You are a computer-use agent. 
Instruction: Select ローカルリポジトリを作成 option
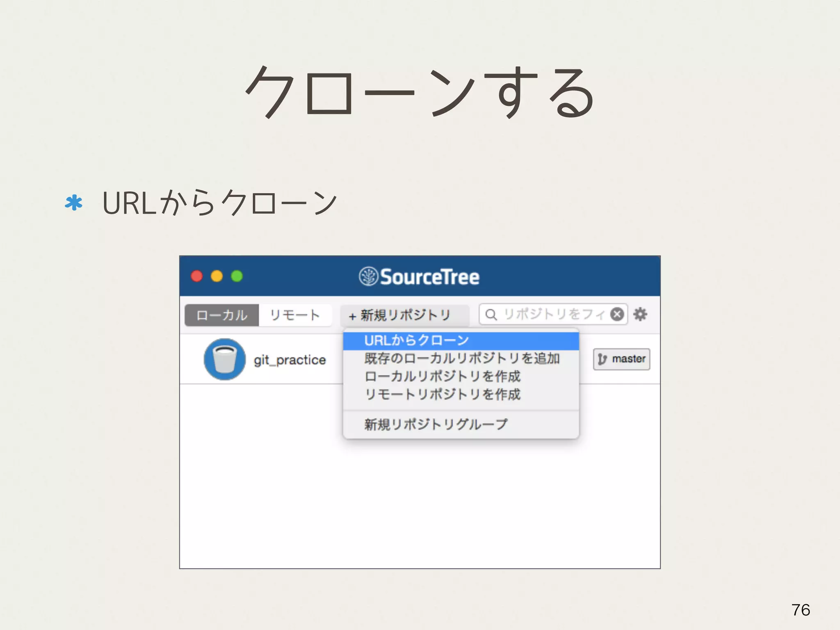point(442,376)
